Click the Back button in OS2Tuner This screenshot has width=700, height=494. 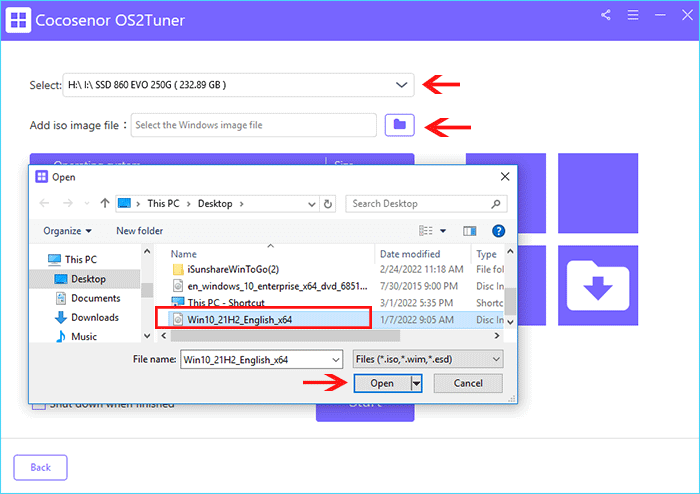(x=40, y=467)
